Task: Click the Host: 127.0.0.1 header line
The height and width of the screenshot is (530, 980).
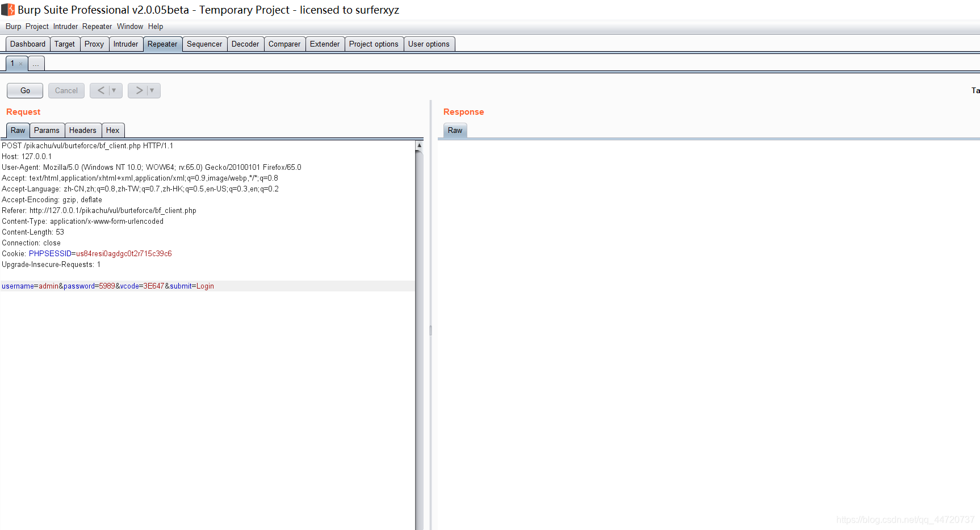Action: (27, 156)
